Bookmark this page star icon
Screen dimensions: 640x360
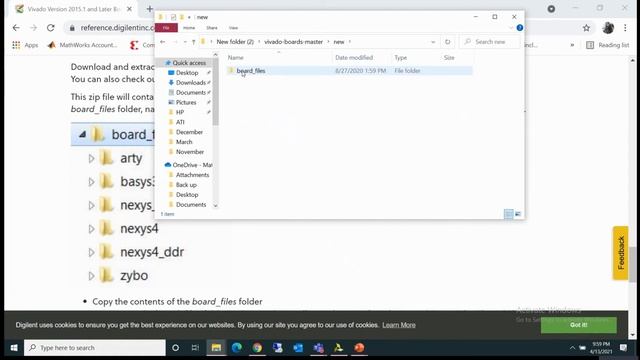click(x=586, y=28)
